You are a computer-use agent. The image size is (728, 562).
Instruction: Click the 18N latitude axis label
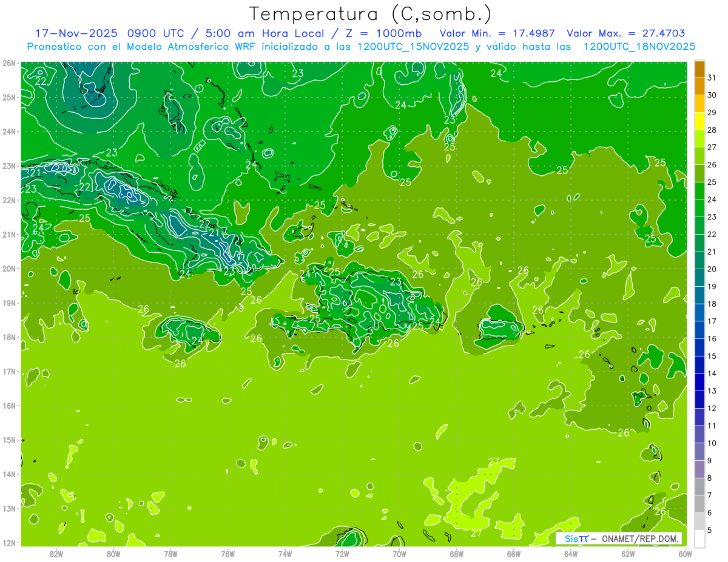click(8, 337)
